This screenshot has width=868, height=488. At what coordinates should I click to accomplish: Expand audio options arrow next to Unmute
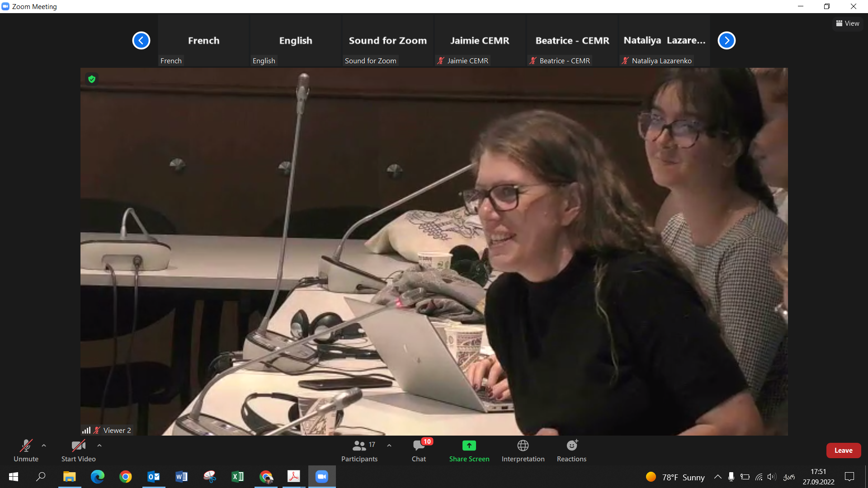coord(44,446)
